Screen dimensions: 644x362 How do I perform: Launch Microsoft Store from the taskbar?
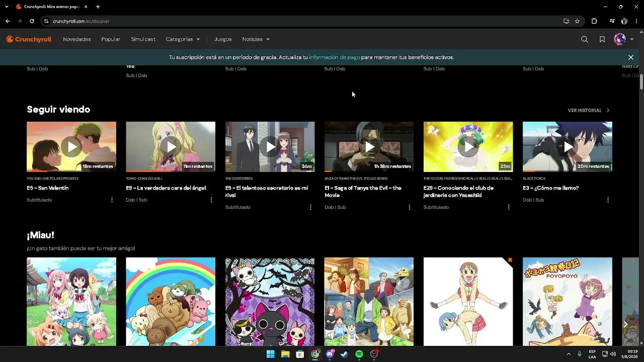[x=300, y=354]
